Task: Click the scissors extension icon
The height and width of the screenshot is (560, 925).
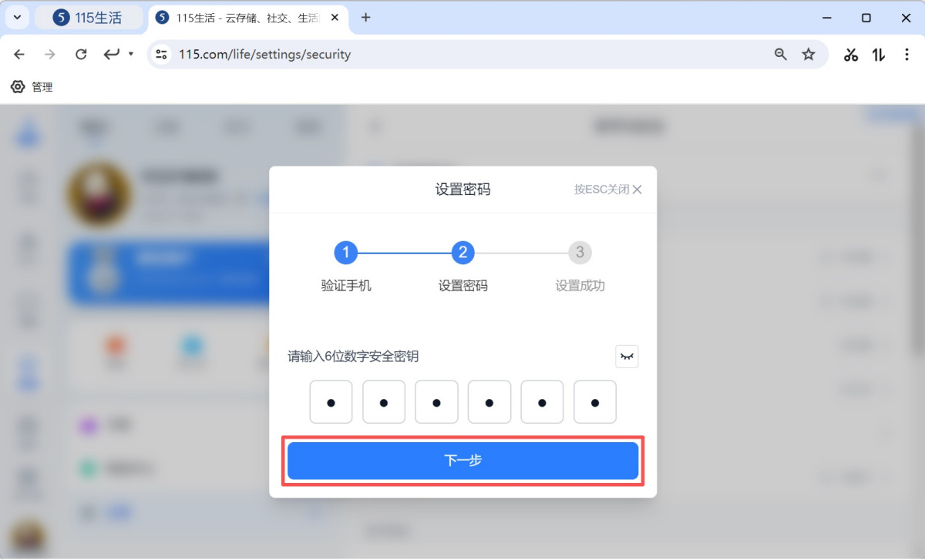Action: [851, 54]
